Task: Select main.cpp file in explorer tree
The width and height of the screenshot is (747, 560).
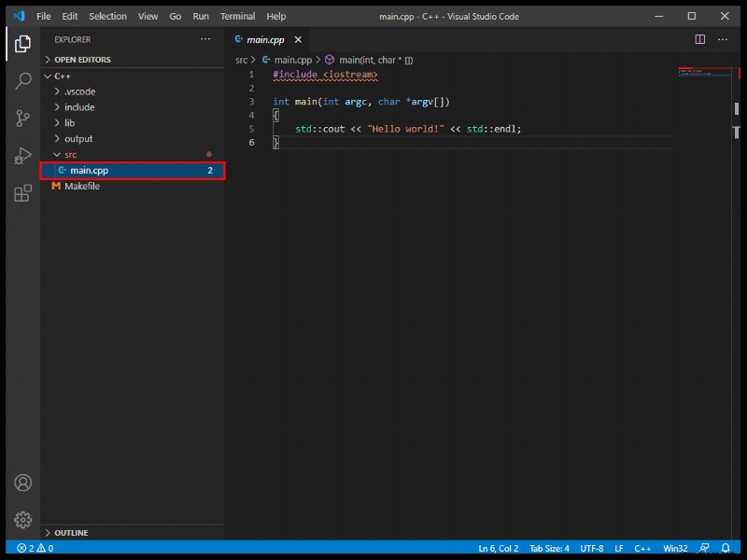Action: (133, 171)
